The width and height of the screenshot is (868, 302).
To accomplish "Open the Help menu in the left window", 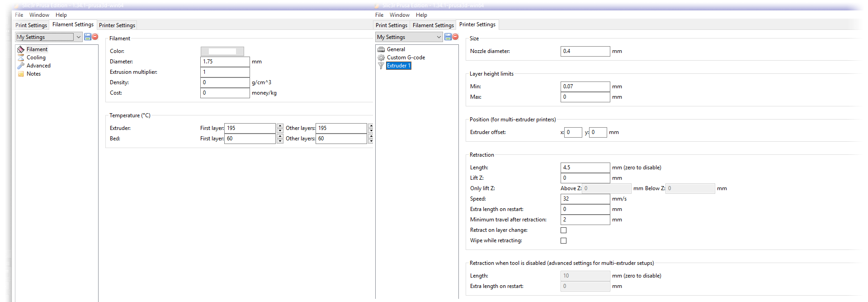I will 61,15.
